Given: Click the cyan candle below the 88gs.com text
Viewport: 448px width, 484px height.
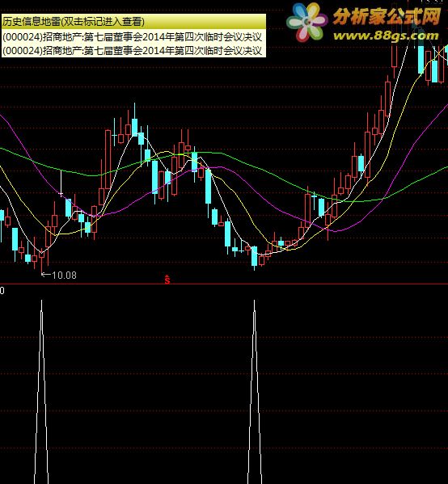Looking at the screenshot, I should (421, 59).
